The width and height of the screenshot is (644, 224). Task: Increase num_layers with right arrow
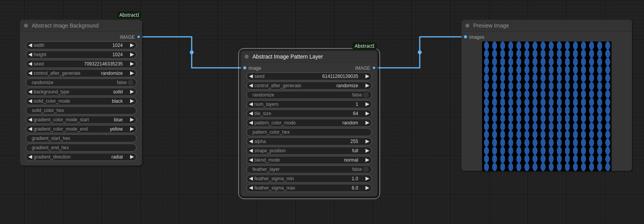coord(367,104)
